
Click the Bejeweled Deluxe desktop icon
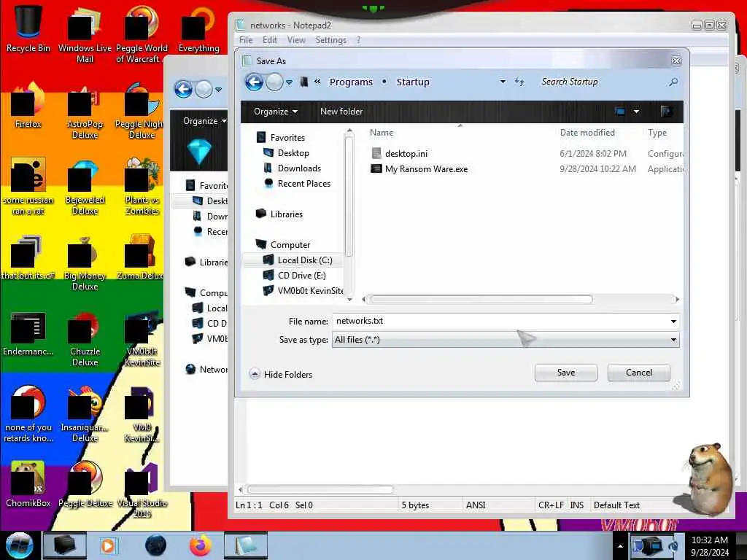coord(85,187)
